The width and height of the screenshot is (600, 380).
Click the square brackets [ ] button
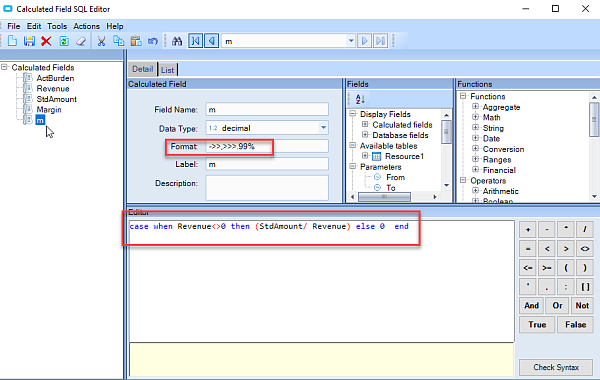585,287
